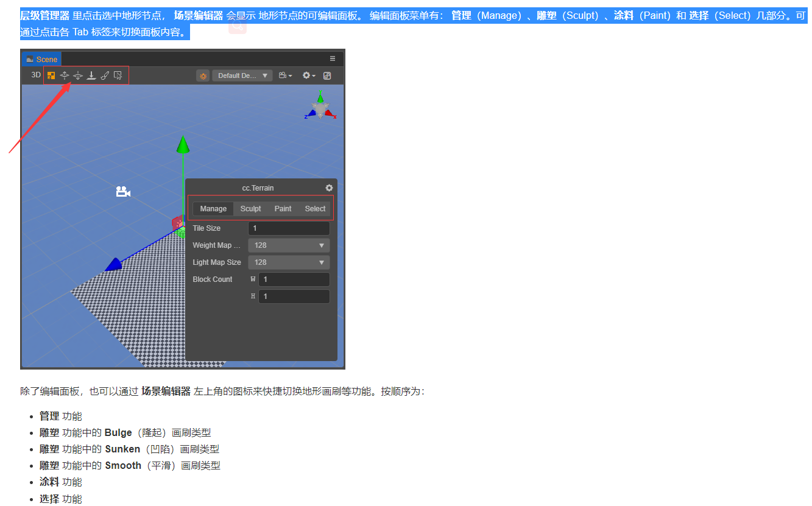Click the scene orientation gizmo

pyautogui.click(x=320, y=107)
